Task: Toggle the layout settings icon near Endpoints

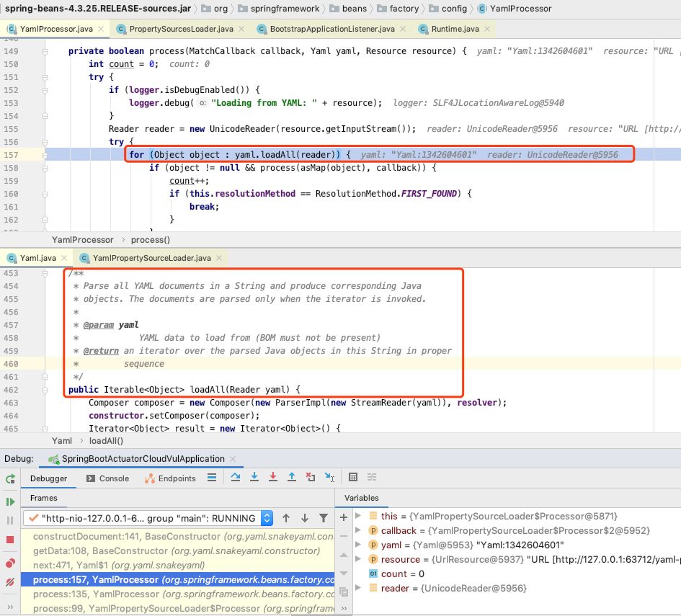Action: (211, 477)
